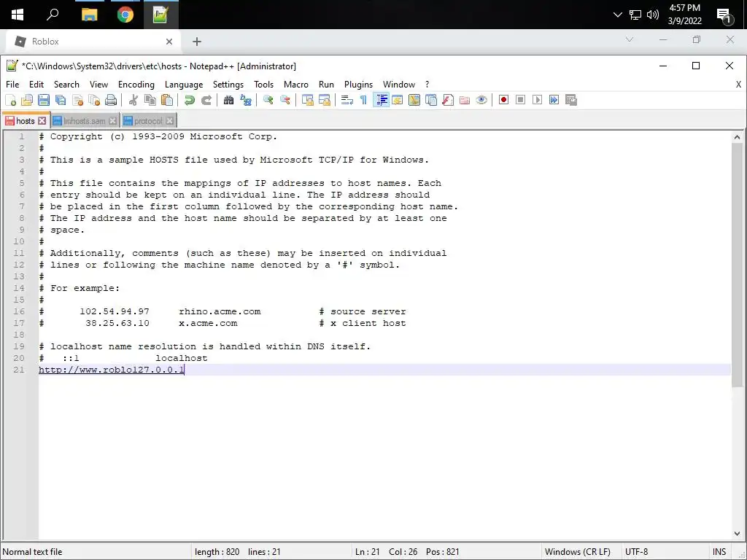This screenshot has width=747, height=560.
Task: Click the http://www.roblo127.0.0.1 link on line 21
Action: pyautogui.click(x=112, y=370)
